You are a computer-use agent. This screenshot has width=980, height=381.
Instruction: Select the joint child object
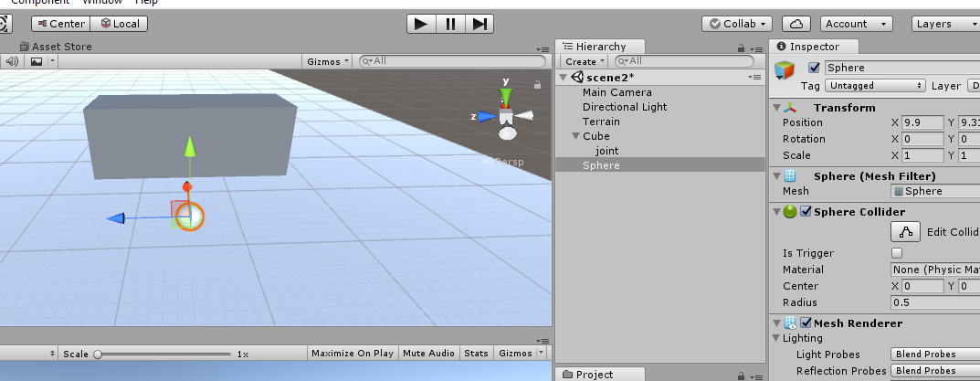(x=606, y=151)
